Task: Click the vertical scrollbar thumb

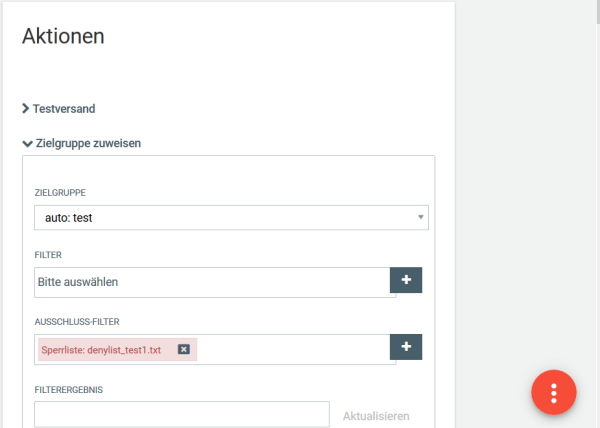Action: [597, 11]
